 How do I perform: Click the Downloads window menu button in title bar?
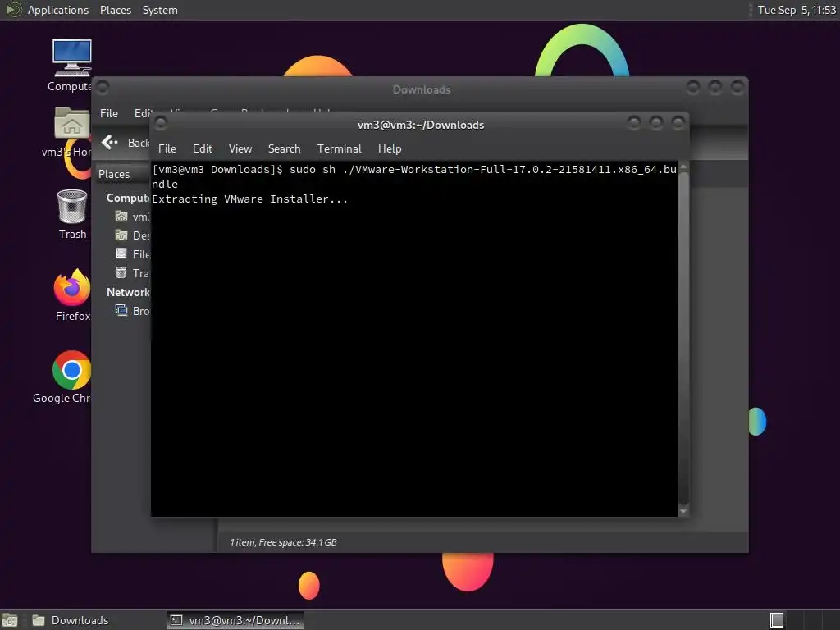pyautogui.click(x=103, y=87)
